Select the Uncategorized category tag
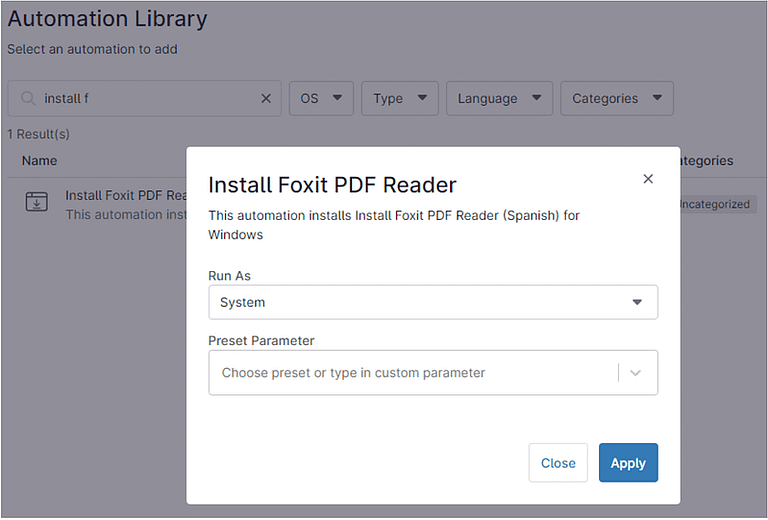The width and height of the screenshot is (768, 520). point(714,204)
